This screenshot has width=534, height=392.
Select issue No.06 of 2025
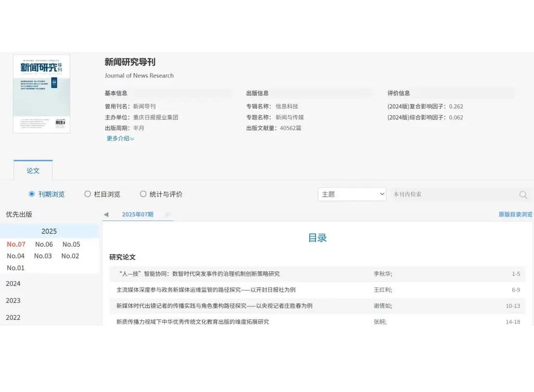point(44,244)
